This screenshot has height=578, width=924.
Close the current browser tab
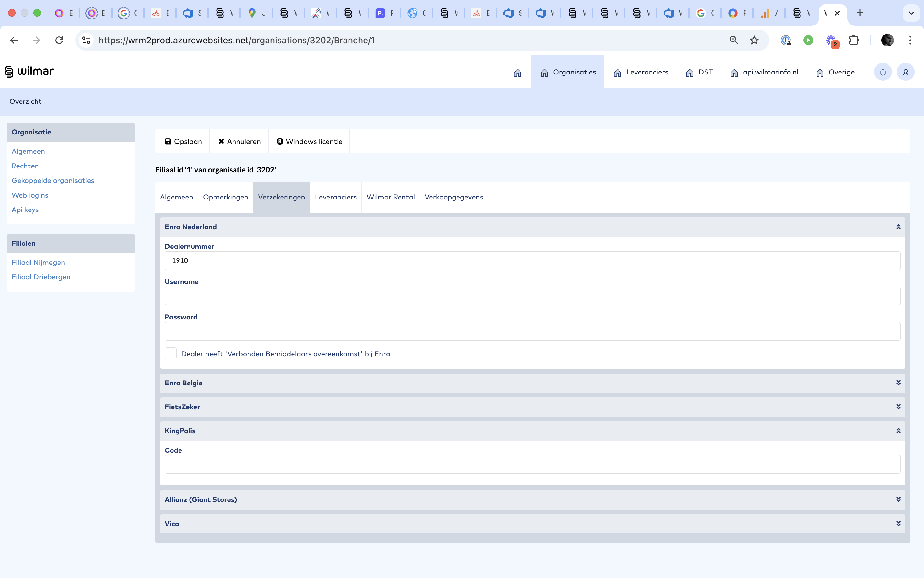[837, 13]
